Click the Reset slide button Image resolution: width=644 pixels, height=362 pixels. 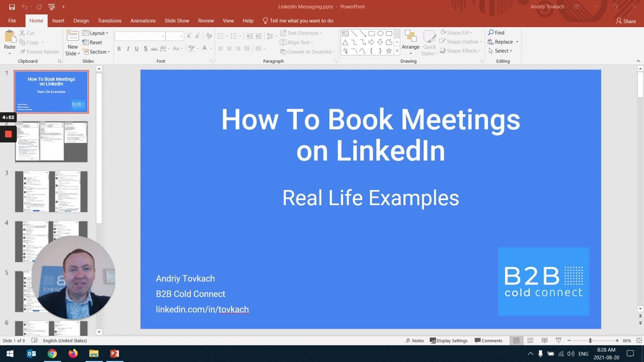click(93, 42)
